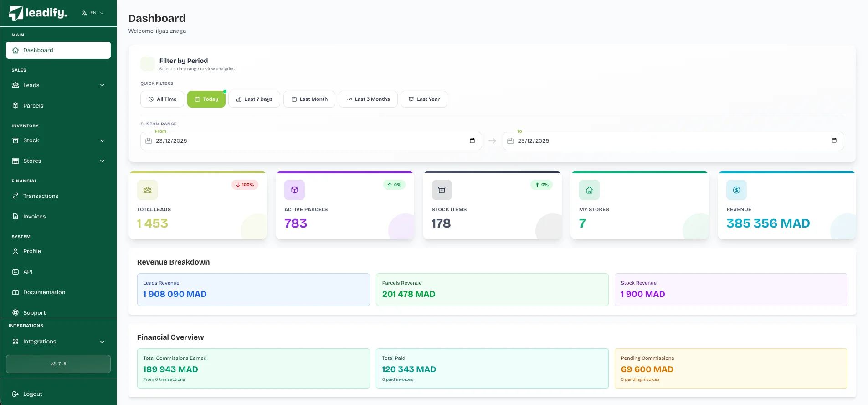
Task: Open the EN language dropdown
Action: [x=93, y=13]
